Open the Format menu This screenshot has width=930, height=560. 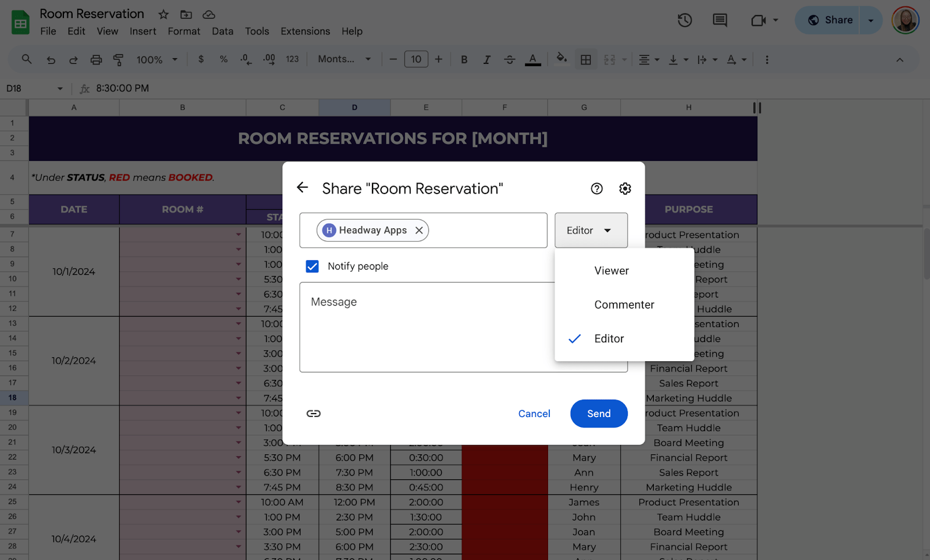click(184, 31)
